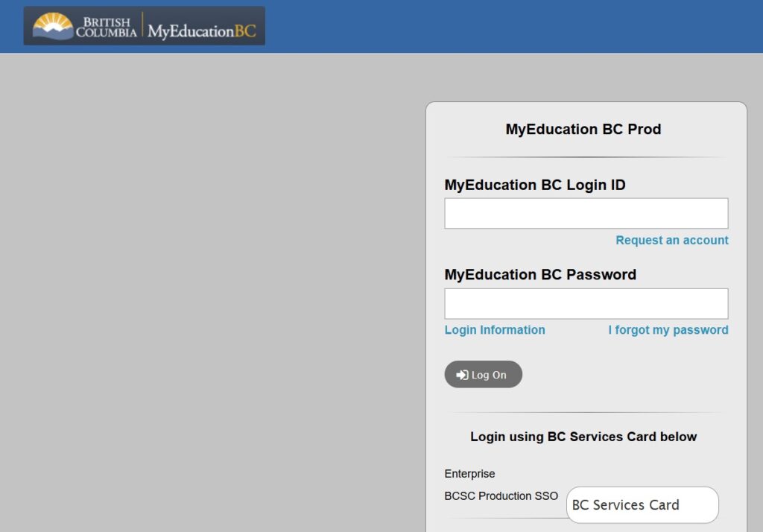Click the Login using BC Services Card below text

[583, 437]
